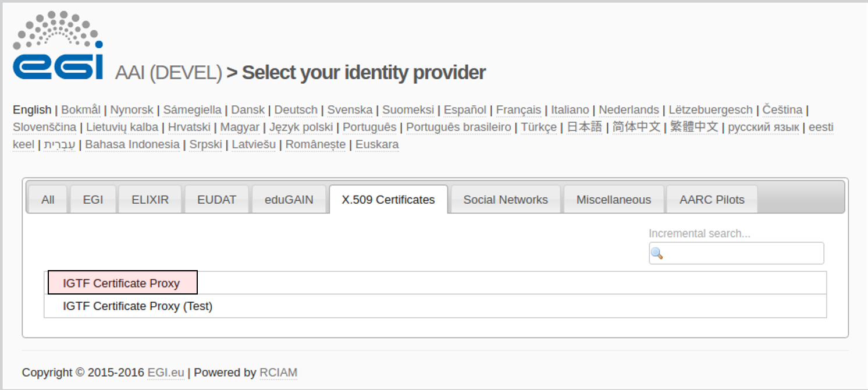Viewport: 868px width, 390px height.
Task: Switch language to Slovenščina
Action: tap(44, 127)
